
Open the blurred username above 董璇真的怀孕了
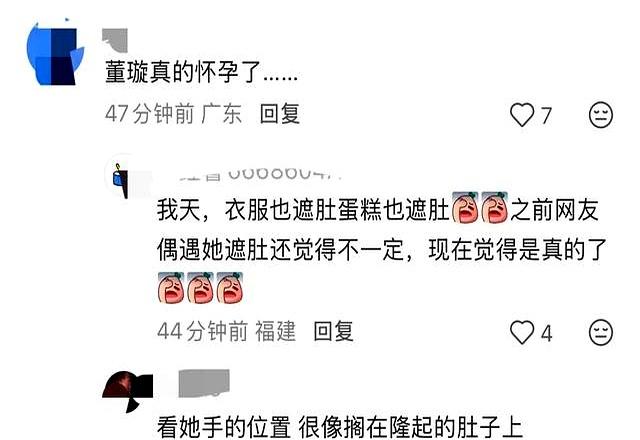pos(115,40)
